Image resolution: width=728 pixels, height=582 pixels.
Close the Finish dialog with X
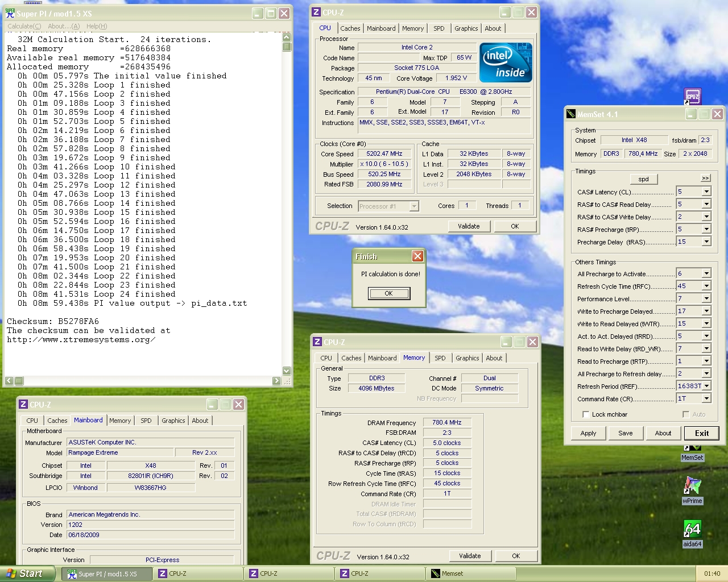(x=417, y=256)
